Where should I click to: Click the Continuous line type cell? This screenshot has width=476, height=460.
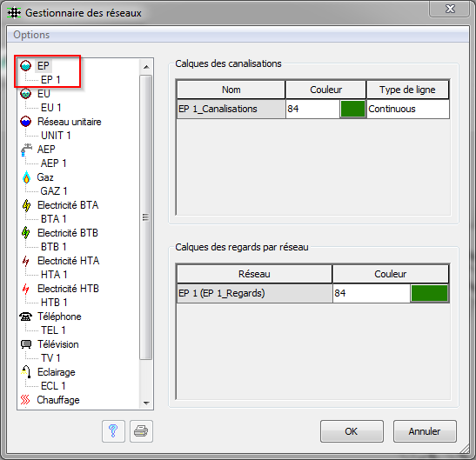pos(408,109)
